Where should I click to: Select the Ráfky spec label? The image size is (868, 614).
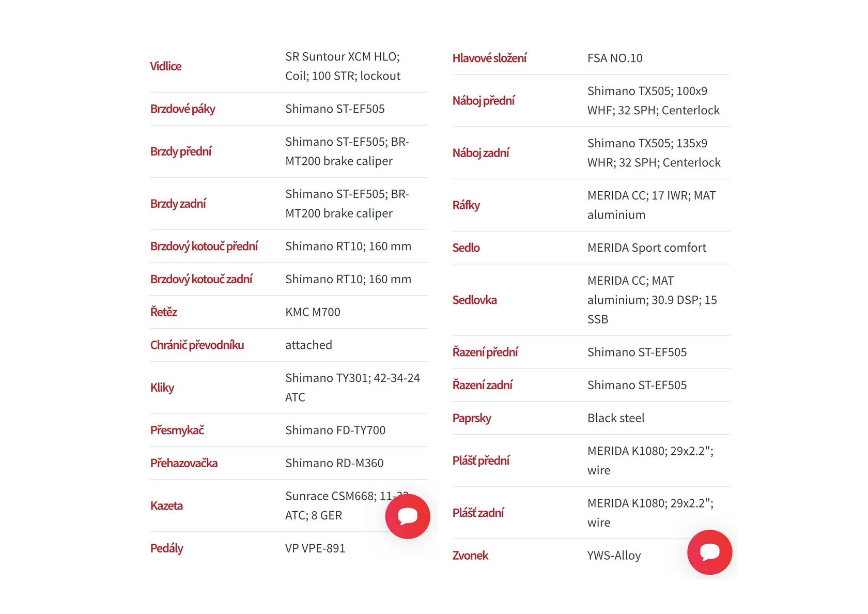pos(466,205)
